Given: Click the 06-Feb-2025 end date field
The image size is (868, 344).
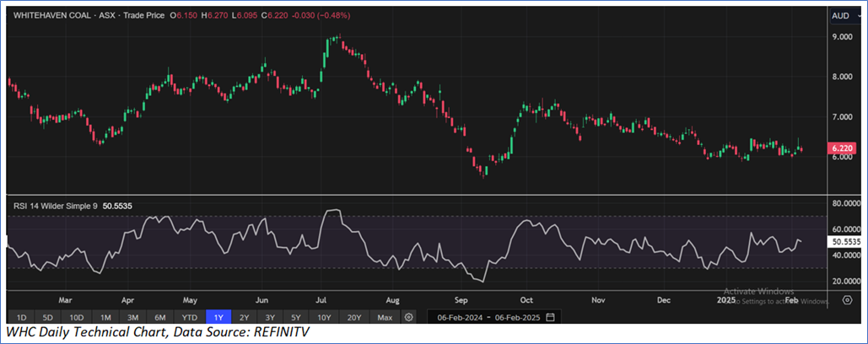Looking at the screenshot, I should (519, 318).
